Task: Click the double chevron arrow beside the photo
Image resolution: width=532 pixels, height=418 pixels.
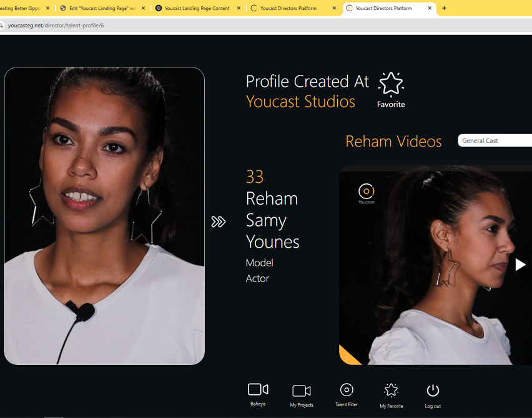Action: click(218, 221)
